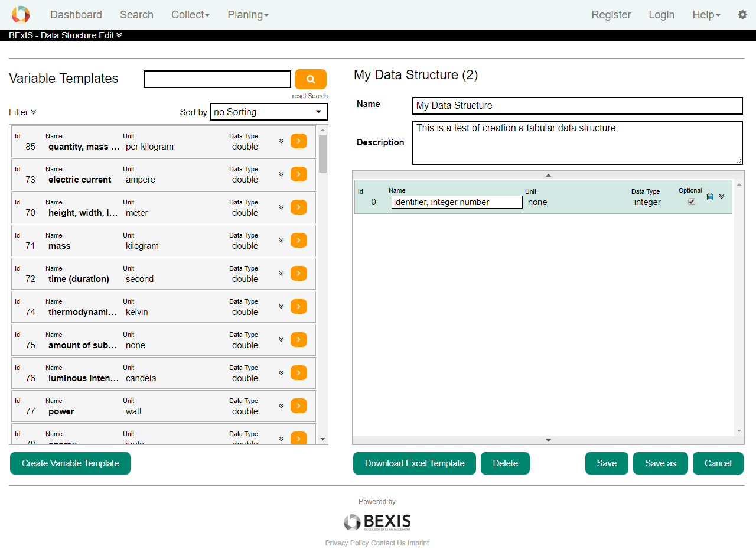Image resolution: width=756 pixels, height=552 pixels.
Task: Expand details of the candela template
Action: pos(281,372)
